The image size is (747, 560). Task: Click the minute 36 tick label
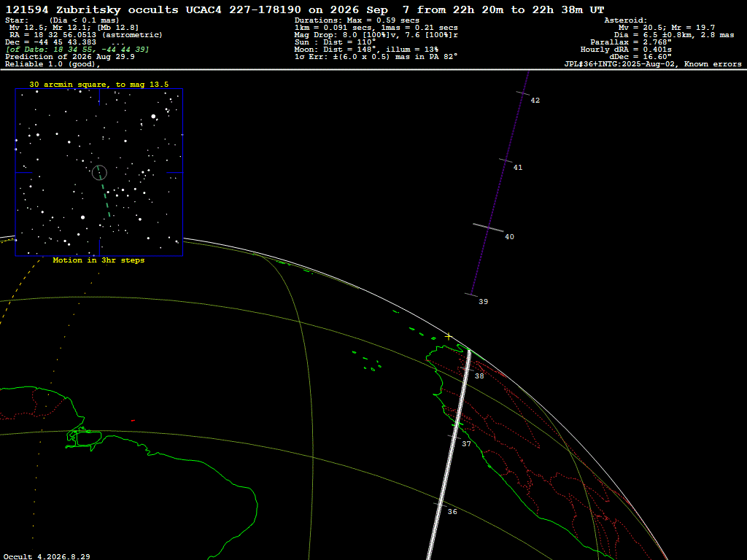[x=452, y=511]
